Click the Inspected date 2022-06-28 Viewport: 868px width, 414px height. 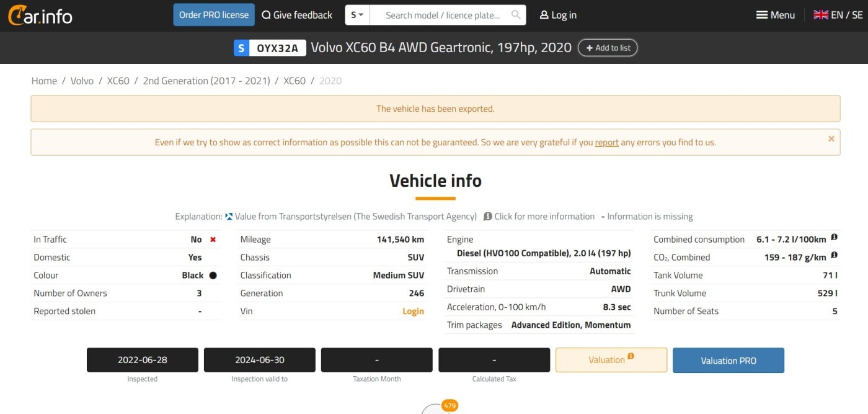(x=143, y=360)
